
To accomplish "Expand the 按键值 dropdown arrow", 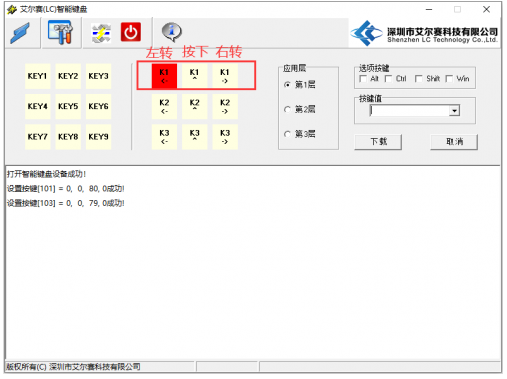I will pos(454,110).
